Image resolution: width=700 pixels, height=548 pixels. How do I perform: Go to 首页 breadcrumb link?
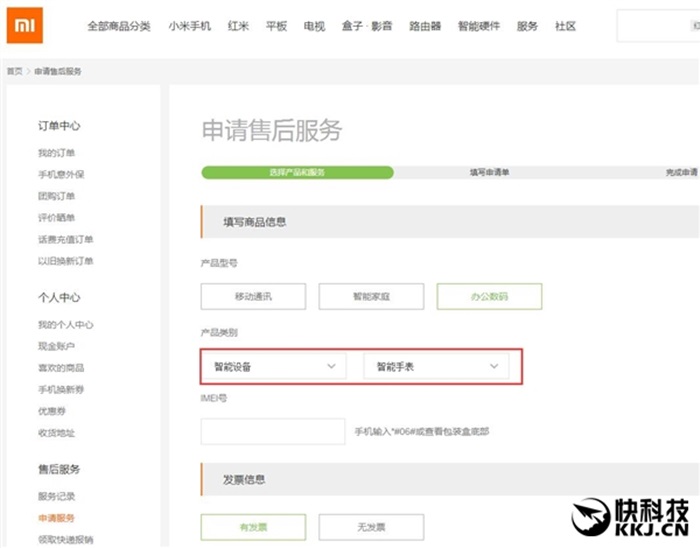14,71
